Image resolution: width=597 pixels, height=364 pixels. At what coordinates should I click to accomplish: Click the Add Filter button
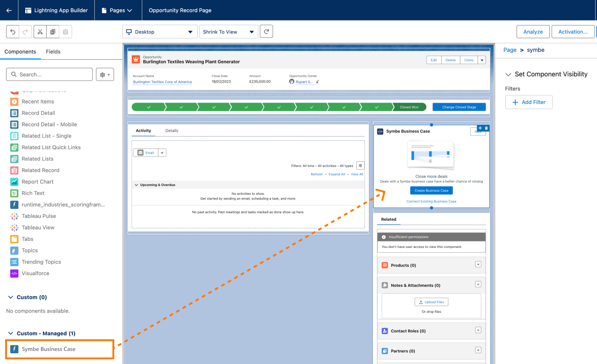coord(529,102)
